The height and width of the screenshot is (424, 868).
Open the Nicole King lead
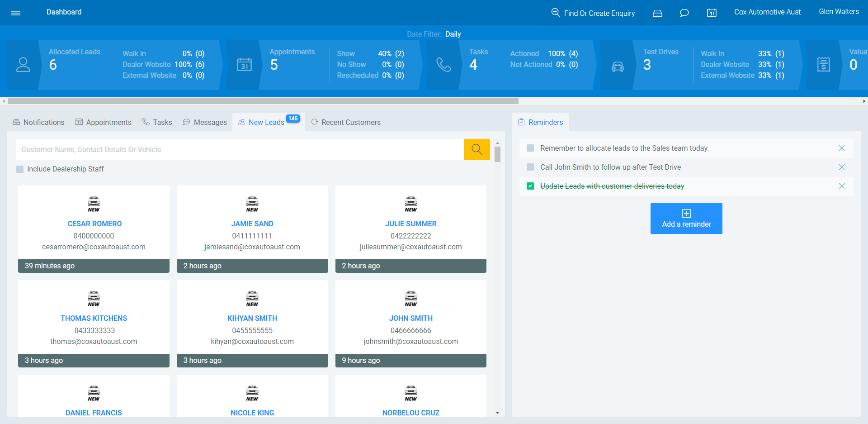252,413
